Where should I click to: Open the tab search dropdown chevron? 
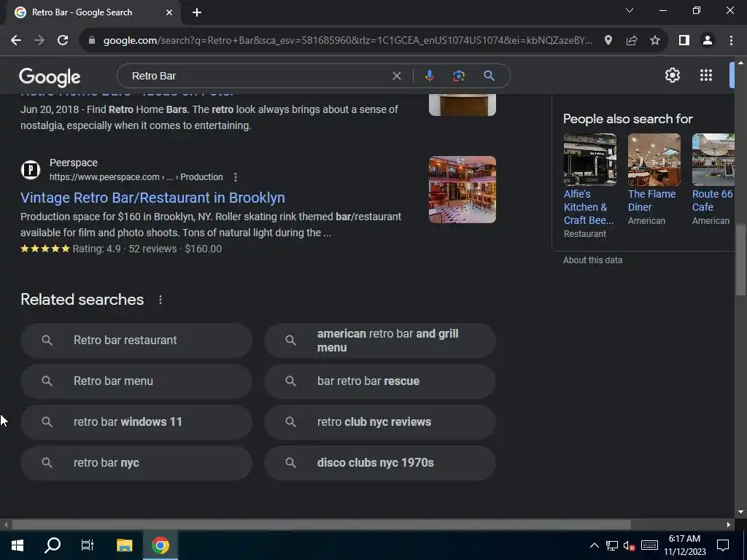(x=630, y=10)
